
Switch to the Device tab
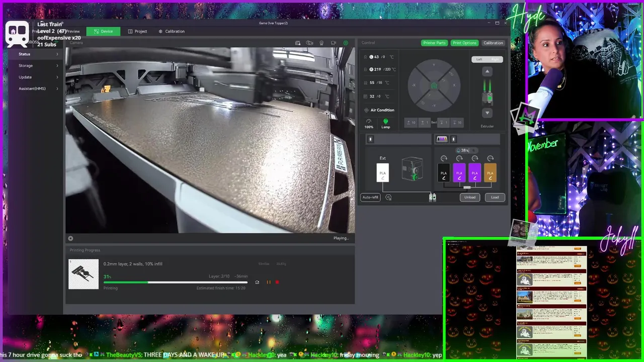103,31
